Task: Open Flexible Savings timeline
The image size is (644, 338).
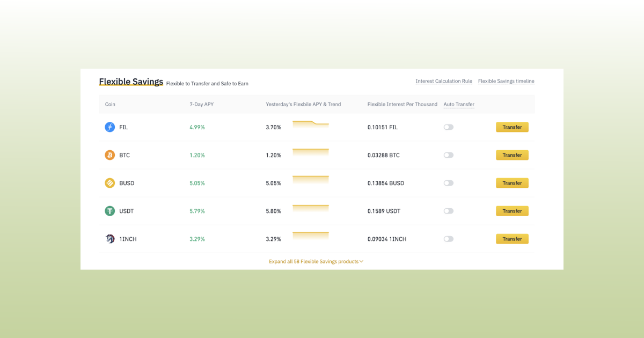Action: tap(506, 81)
